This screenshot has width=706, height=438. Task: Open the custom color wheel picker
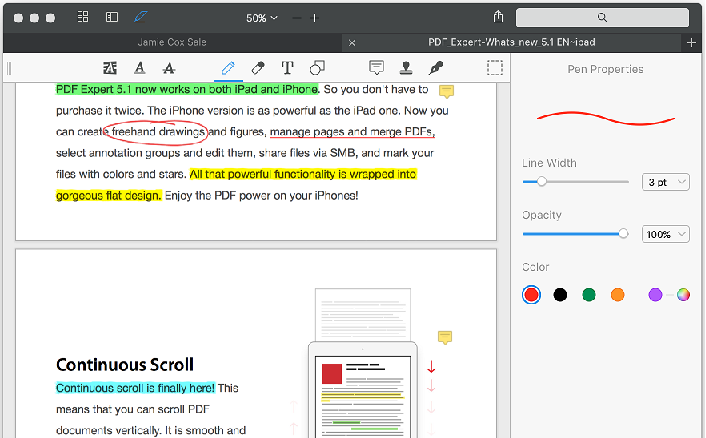pyautogui.click(x=683, y=294)
